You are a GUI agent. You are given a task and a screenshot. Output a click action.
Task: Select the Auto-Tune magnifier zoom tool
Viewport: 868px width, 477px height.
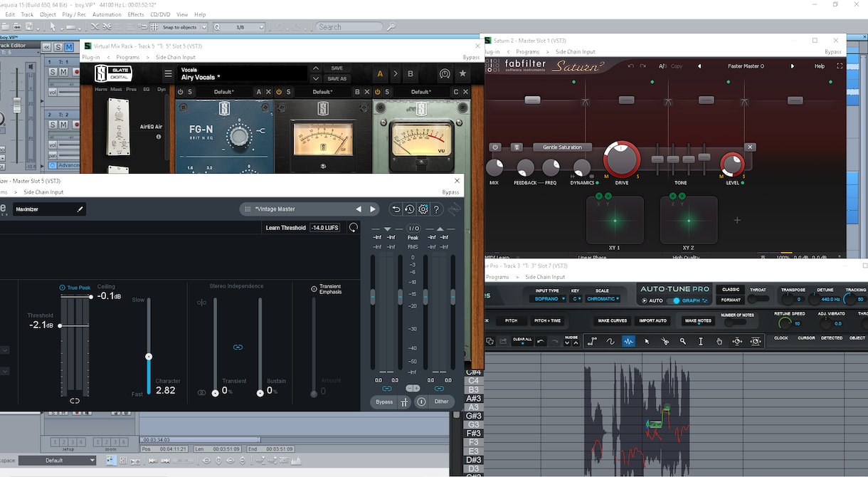point(683,342)
